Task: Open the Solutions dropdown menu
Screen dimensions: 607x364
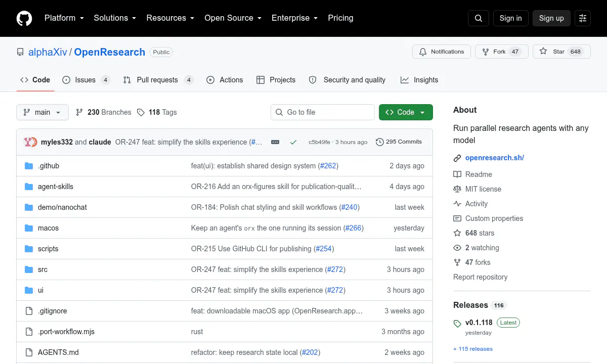Action: (x=115, y=18)
